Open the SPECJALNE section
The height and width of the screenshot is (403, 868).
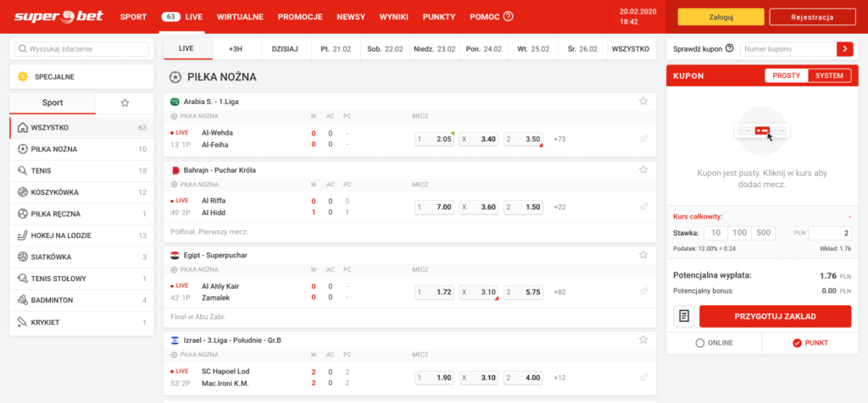pyautogui.click(x=82, y=77)
